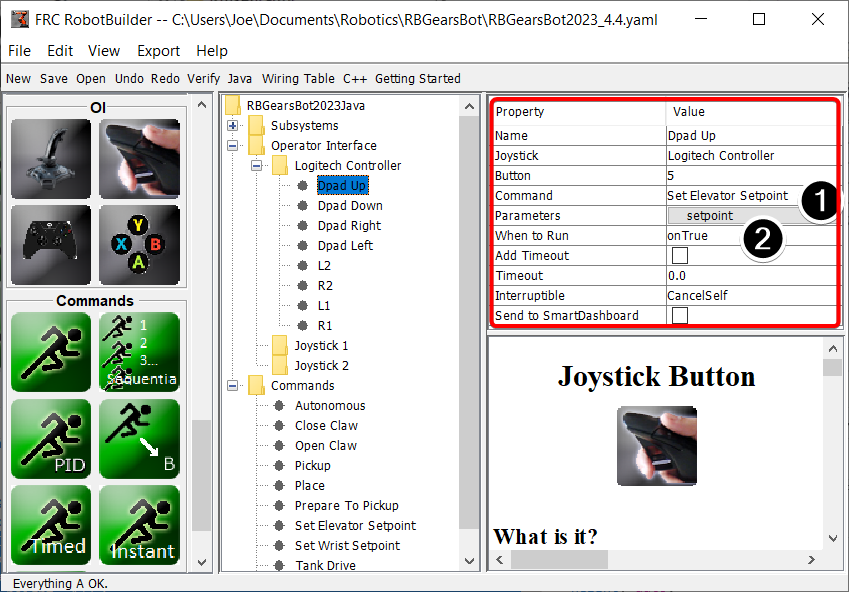
Task: Collapse the Logitech Controller tree node
Action: [255, 165]
